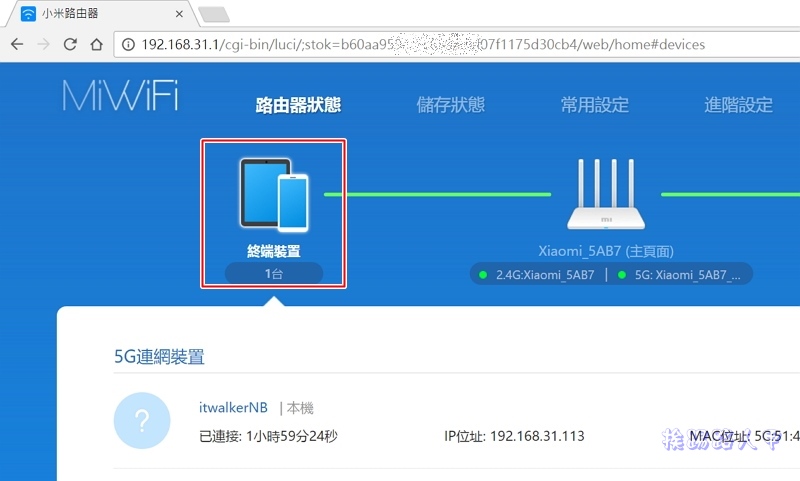Open the itwalkerNB device name

coord(233,408)
